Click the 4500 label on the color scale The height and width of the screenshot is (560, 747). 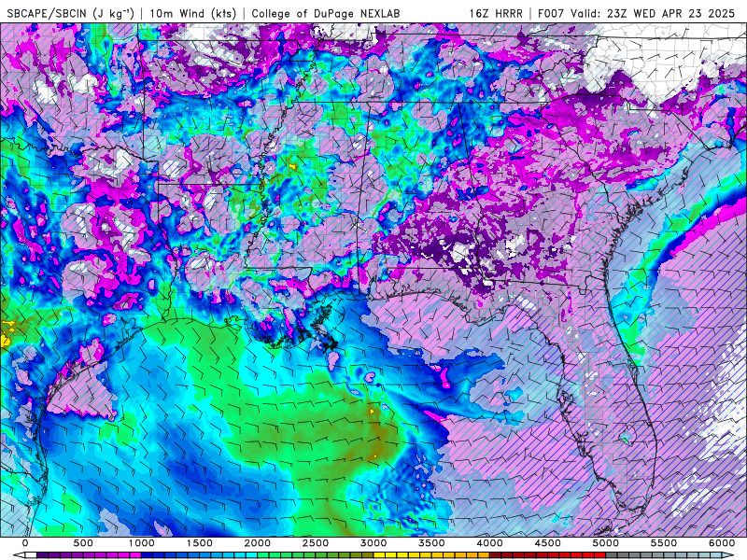[x=548, y=543]
